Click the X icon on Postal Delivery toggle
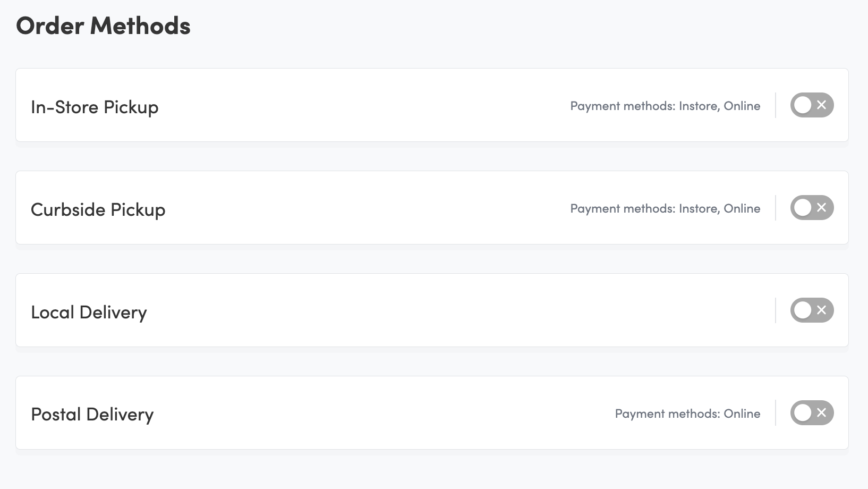868x489 pixels. pos(821,413)
